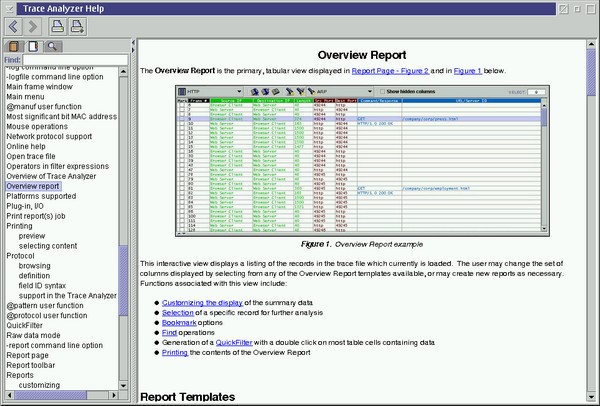Screen dimensions: 600x406
Task: Select 'customizing' sub-entry under Reports
Action: 39,385
